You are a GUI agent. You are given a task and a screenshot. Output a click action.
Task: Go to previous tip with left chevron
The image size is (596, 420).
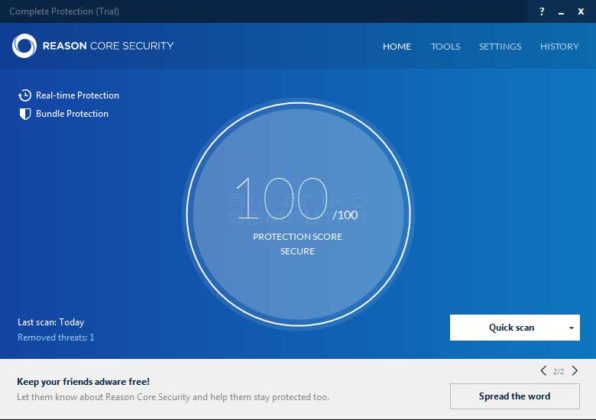[544, 371]
